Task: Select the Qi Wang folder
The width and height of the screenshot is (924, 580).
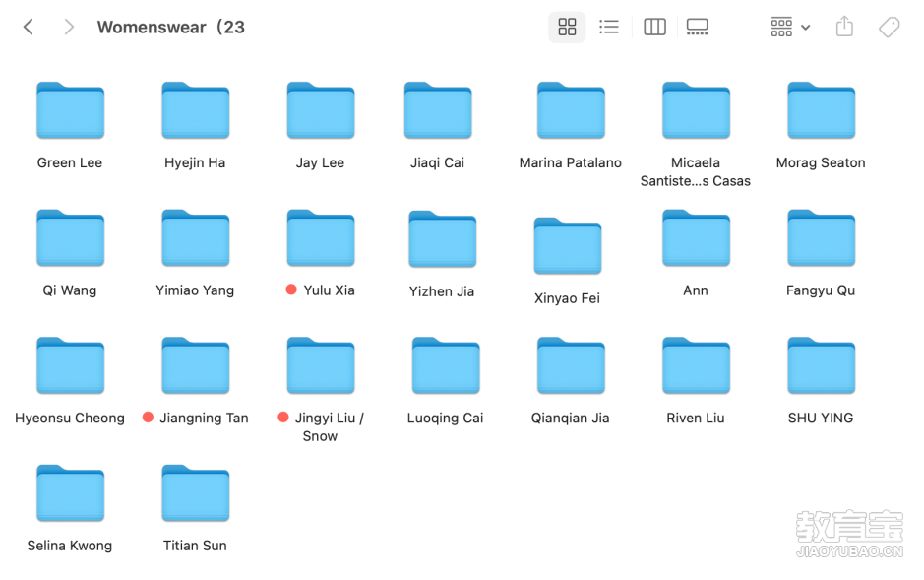Action: [70, 238]
